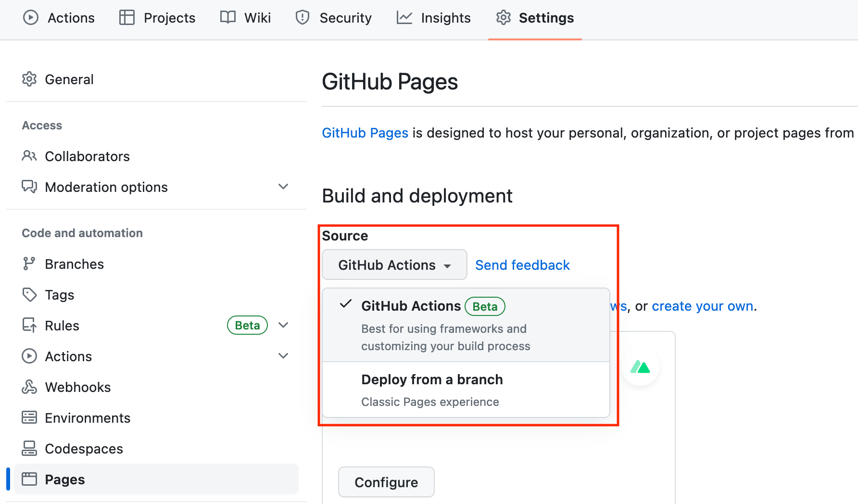This screenshot has height=504, width=858.
Task: Open Collaborators settings
Action: tap(156, 156)
